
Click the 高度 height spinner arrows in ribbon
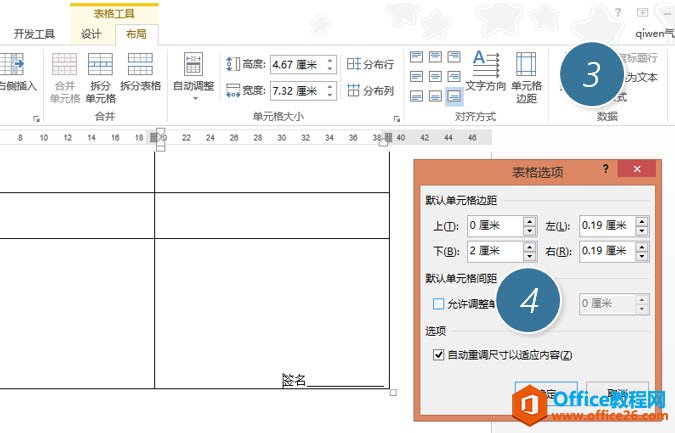(x=331, y=64)
